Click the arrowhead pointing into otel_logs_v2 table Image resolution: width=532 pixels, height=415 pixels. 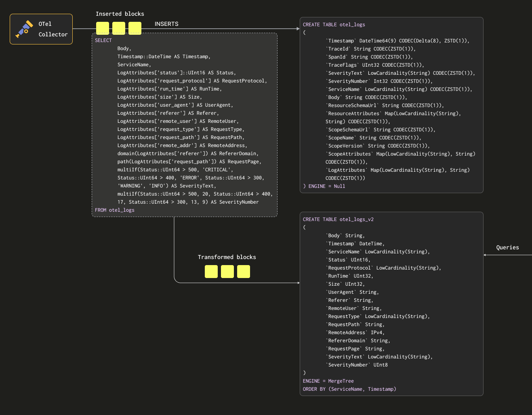click(298, 283)
